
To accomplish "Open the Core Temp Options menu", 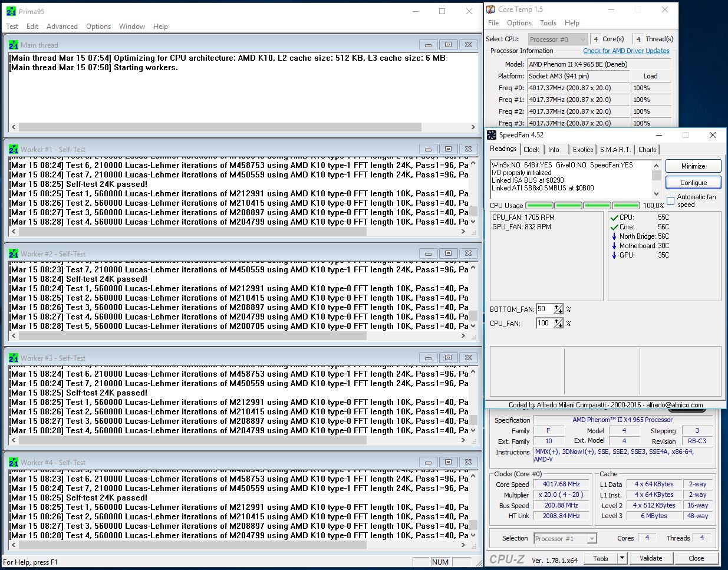I will pyautogui.click(x=519, y=23).
